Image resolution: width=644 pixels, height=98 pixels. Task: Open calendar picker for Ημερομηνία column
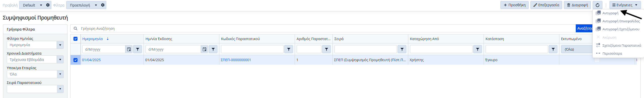pyautogui.click(x=129, y=49)
